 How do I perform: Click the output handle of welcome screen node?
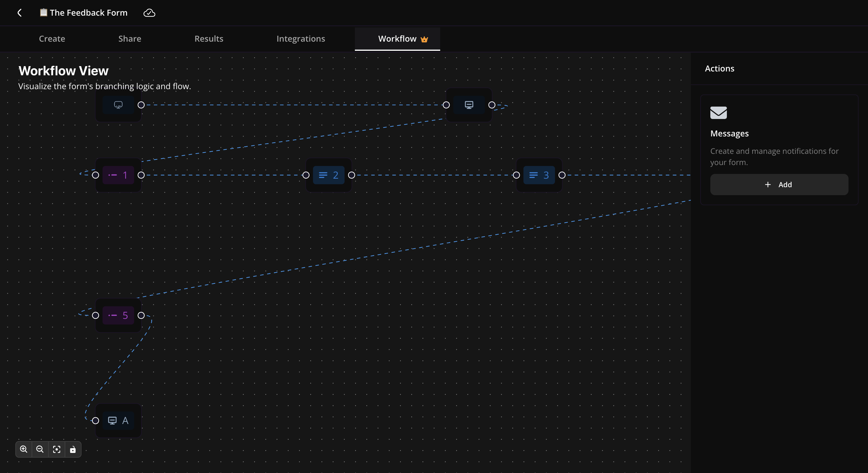[x=141, y=105]
